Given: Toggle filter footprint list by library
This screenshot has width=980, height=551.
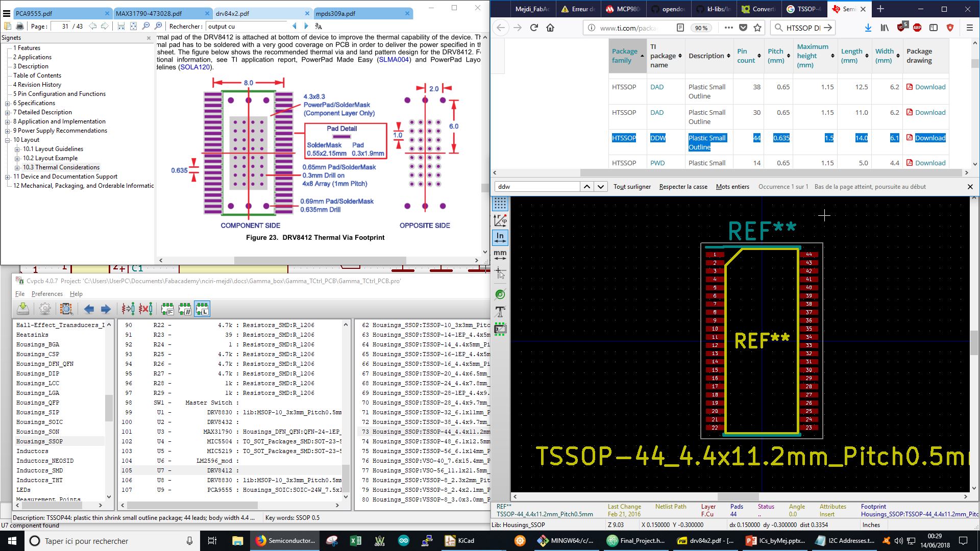Looking at the screenshot, I should (202, 309).
